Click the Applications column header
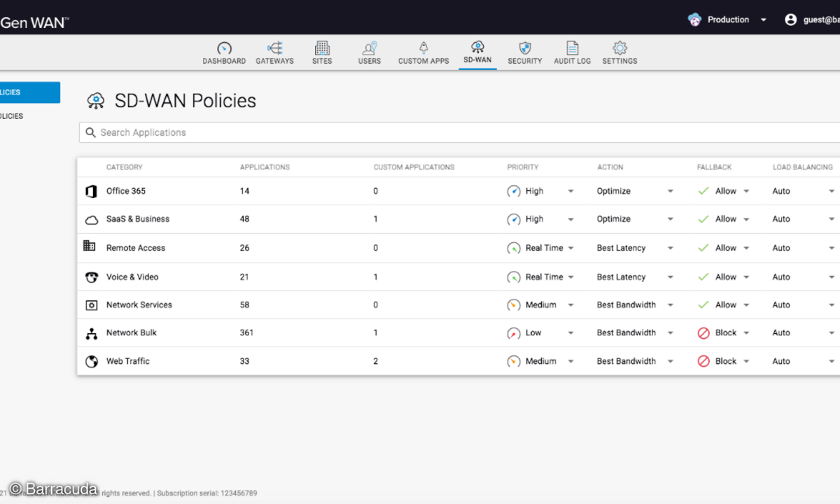 [265, 167]
